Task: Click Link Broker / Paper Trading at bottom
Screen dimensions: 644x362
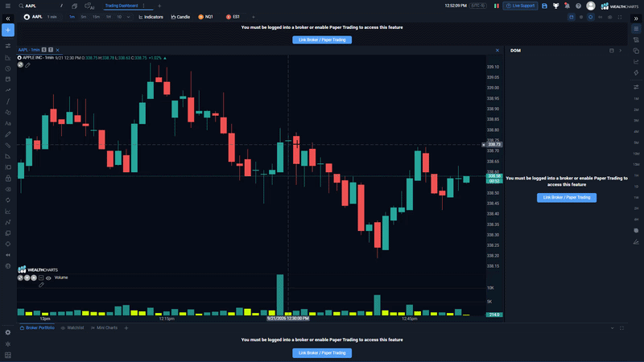Action: (322, 353)
